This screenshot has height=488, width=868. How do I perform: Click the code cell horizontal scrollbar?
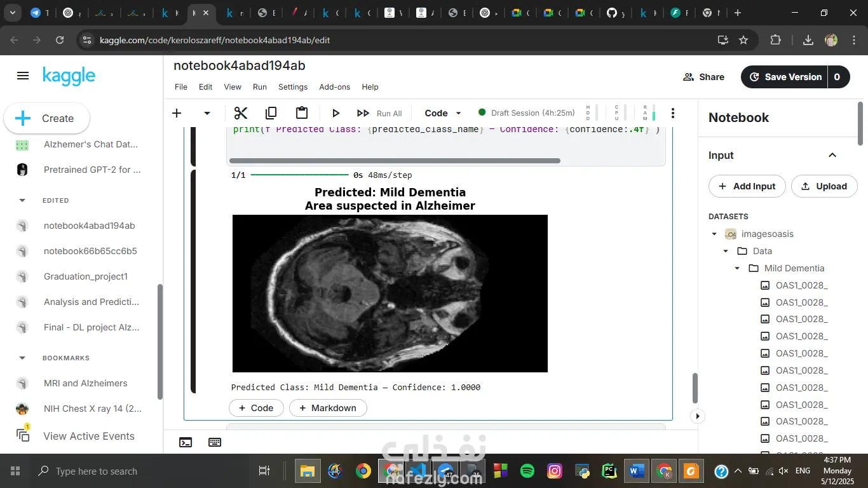394,161
